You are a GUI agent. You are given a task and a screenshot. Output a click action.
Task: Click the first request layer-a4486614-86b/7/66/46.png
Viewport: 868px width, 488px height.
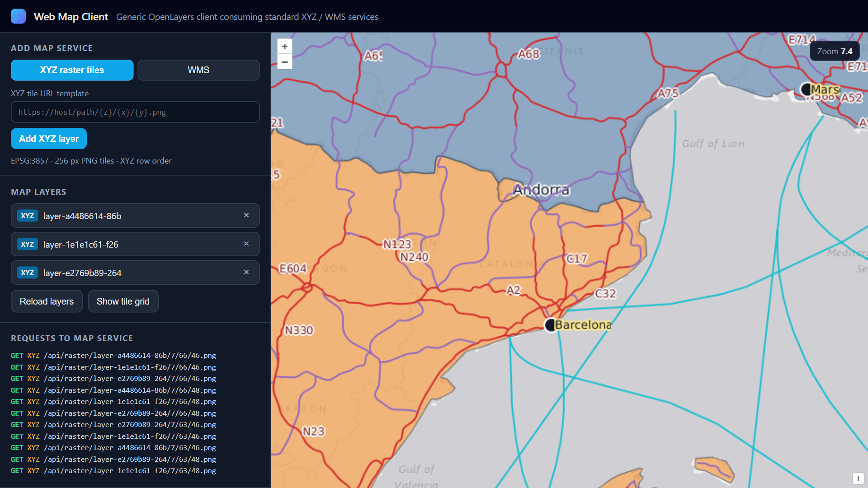(x=113, y=356)
